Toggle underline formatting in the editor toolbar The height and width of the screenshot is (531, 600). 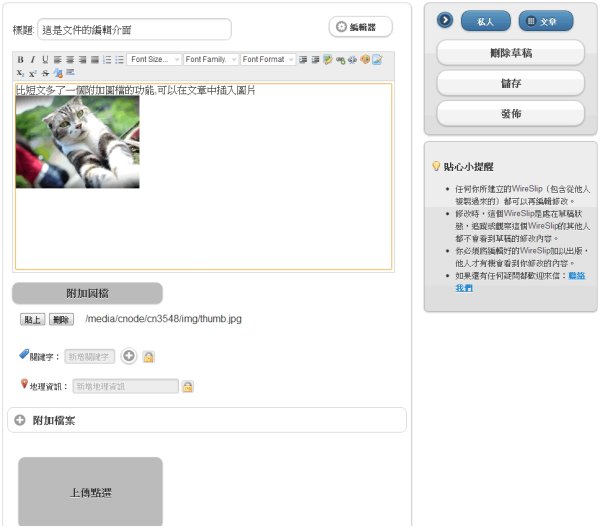[x=45, y=60]
